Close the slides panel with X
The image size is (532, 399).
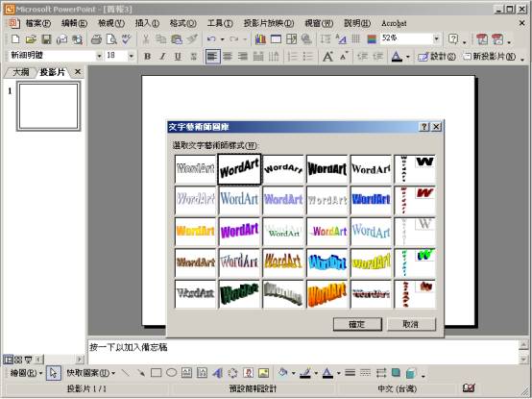78,72
